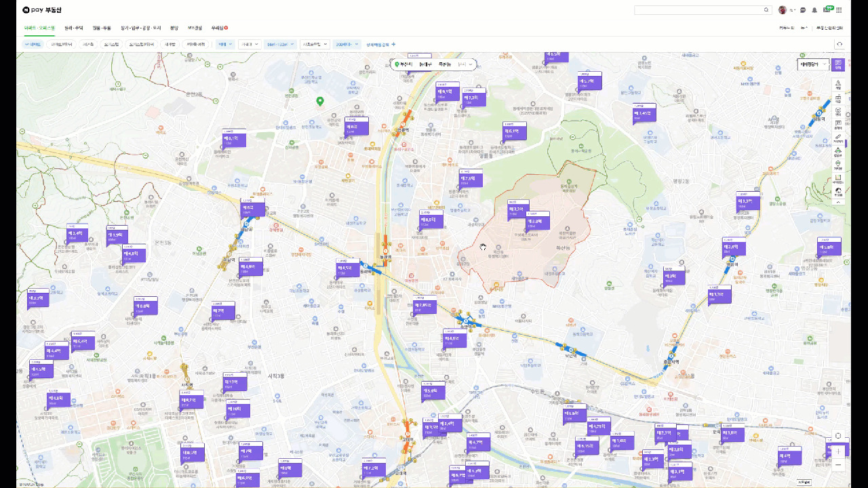Open the talk chat bubble icon
The width and height of the screenshot is (868, 488).
point(803,10)
